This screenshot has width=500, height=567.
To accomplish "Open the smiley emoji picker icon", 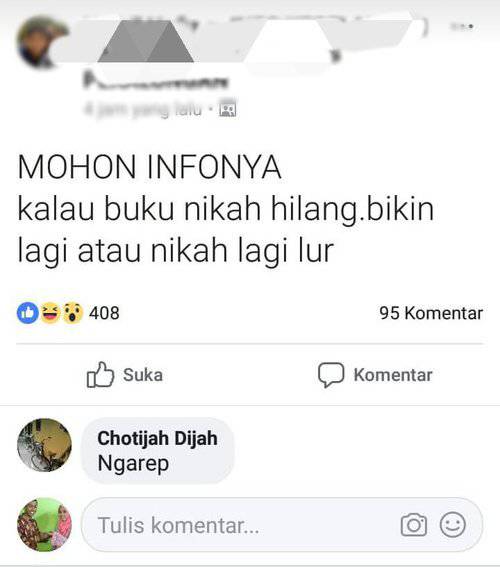I will tap(453, 525).
